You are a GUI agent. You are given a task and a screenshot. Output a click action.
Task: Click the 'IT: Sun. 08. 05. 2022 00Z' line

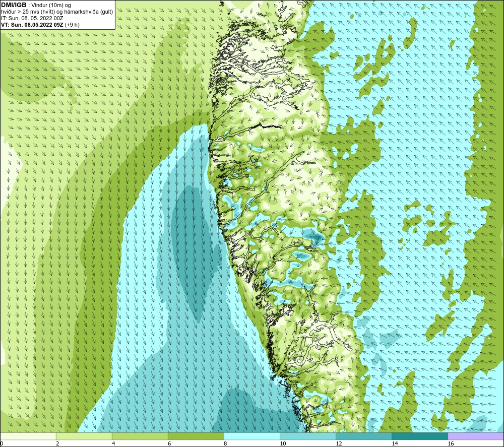(32, 18)
